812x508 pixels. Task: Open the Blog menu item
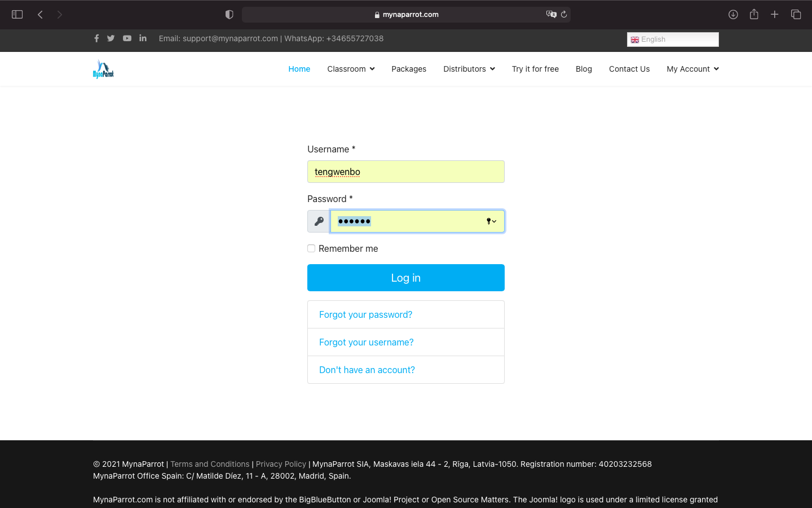(x=584, y=69)
